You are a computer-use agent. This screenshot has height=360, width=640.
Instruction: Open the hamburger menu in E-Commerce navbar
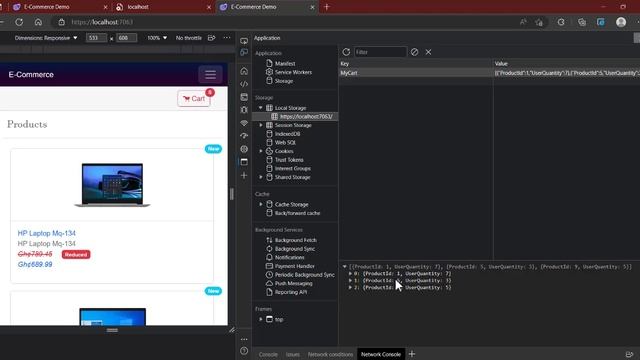210,75
